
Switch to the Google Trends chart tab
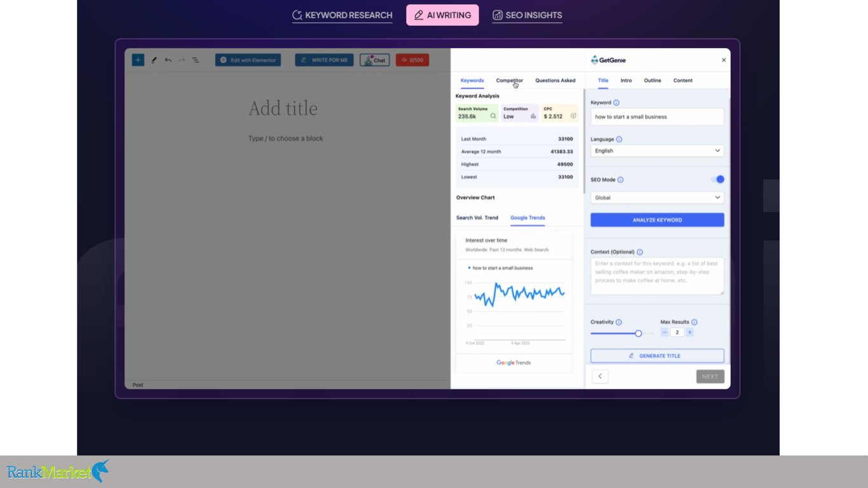(527, 218)
